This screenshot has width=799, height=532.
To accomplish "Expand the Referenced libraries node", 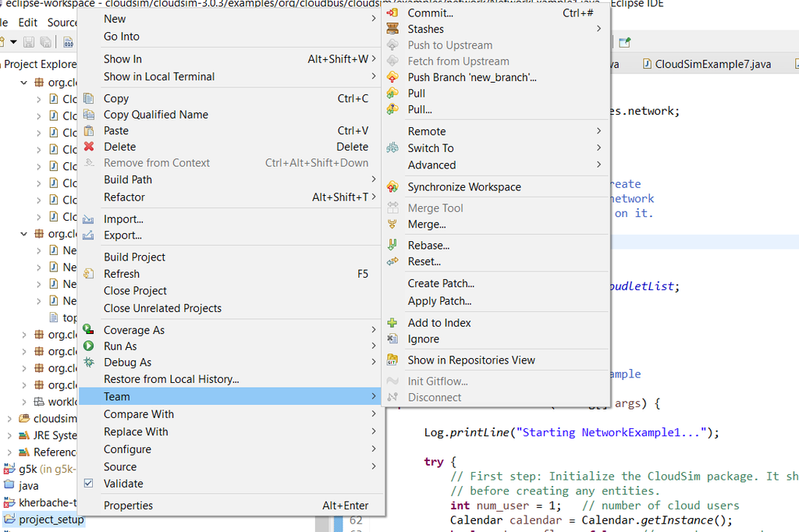I will click(9, 452).
